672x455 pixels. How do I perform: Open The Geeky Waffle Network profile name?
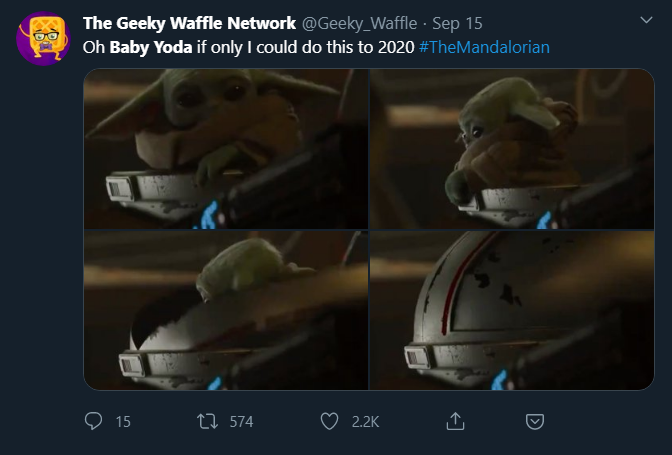point(189,23)
